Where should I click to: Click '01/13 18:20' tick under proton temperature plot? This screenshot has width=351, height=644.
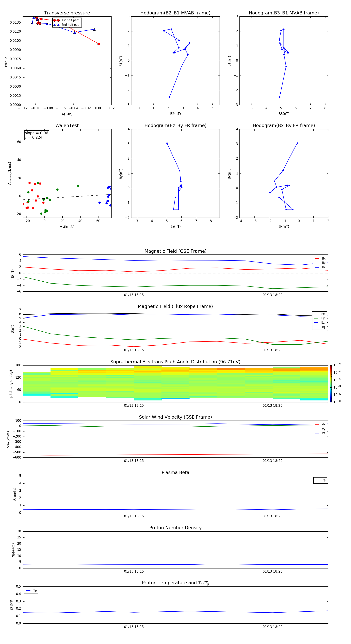tap(273, 627)
